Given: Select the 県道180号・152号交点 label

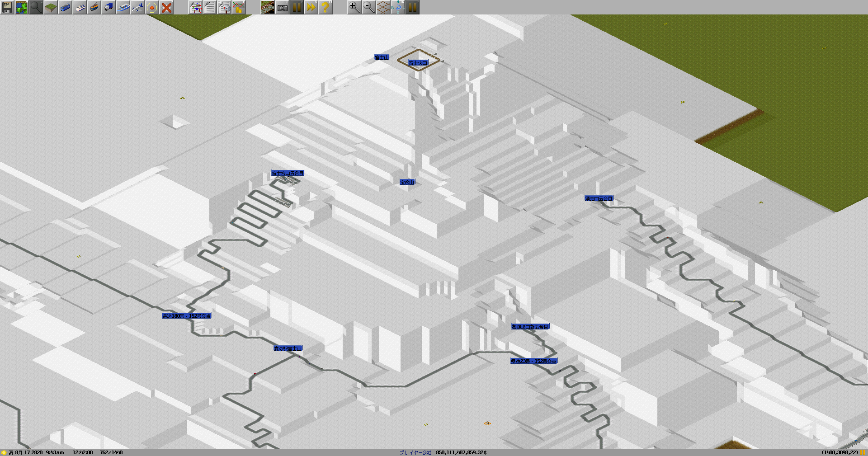Looking at the screenshot, I should coord(187,316).
